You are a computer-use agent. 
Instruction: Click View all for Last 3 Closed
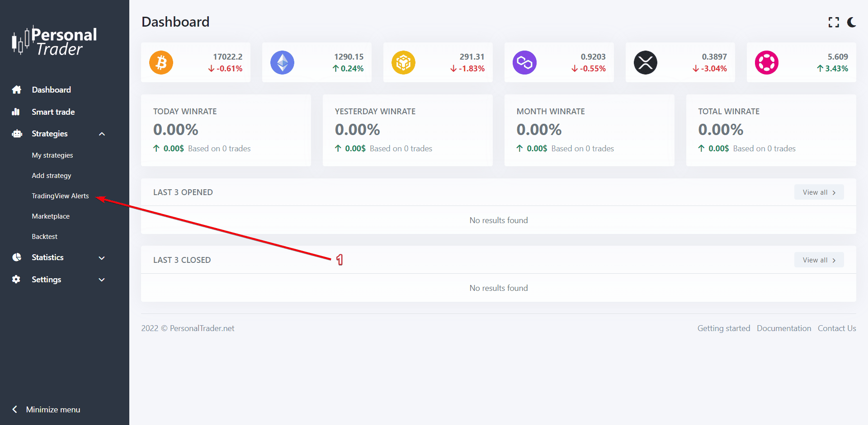click(x=819, y=260)
